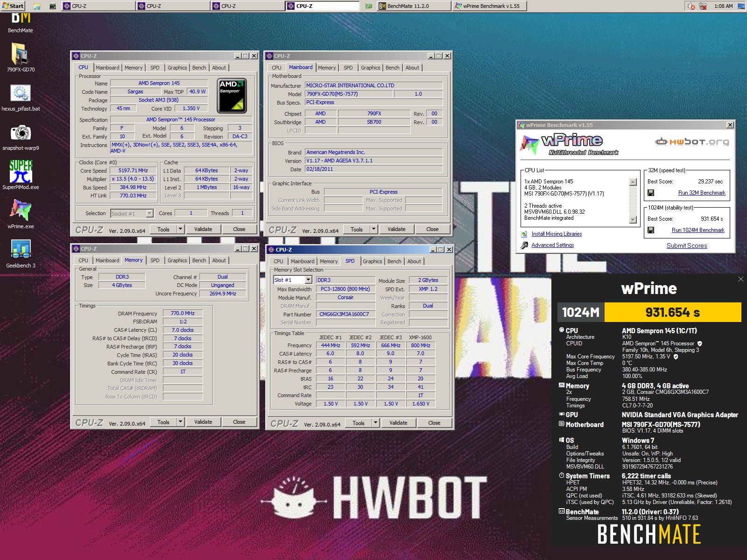The height and width of the screenshot is (560, 747).
Task: Click Install Missing Libraries link
Action: 557,234
